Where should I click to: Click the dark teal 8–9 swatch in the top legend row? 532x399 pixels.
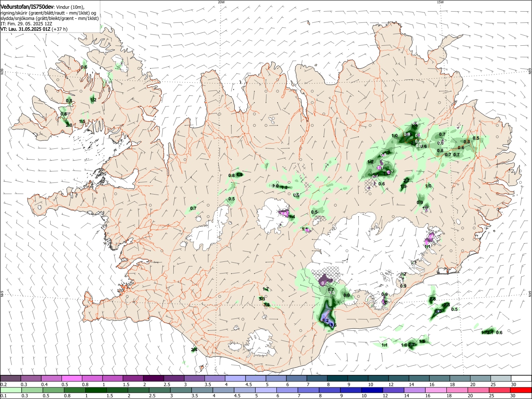tap(337, 378)
